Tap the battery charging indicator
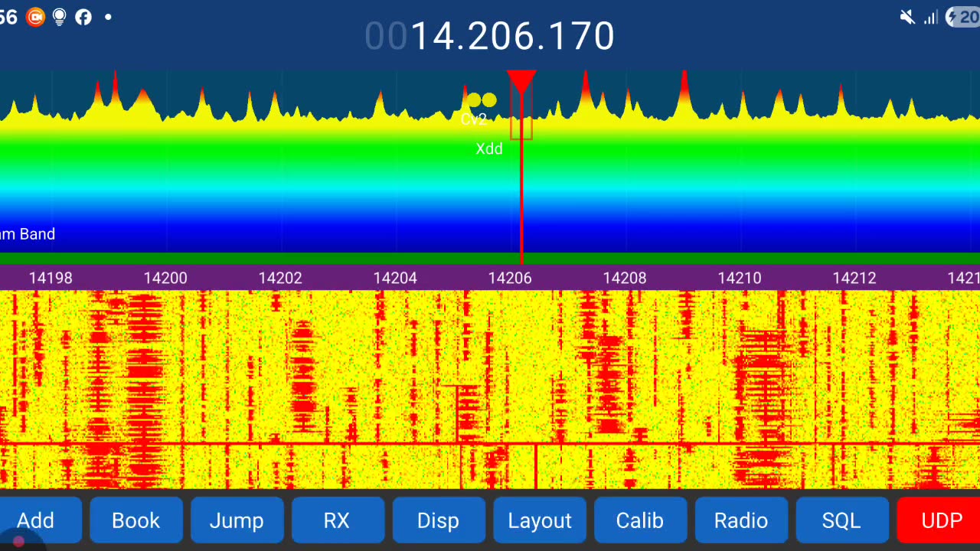The height and width of the screenshot is (551, 980). (x=963, y=17)
